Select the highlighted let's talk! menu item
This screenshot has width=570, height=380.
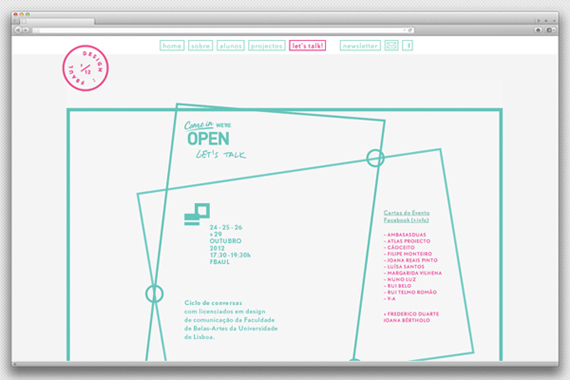(x=308, y=45)
